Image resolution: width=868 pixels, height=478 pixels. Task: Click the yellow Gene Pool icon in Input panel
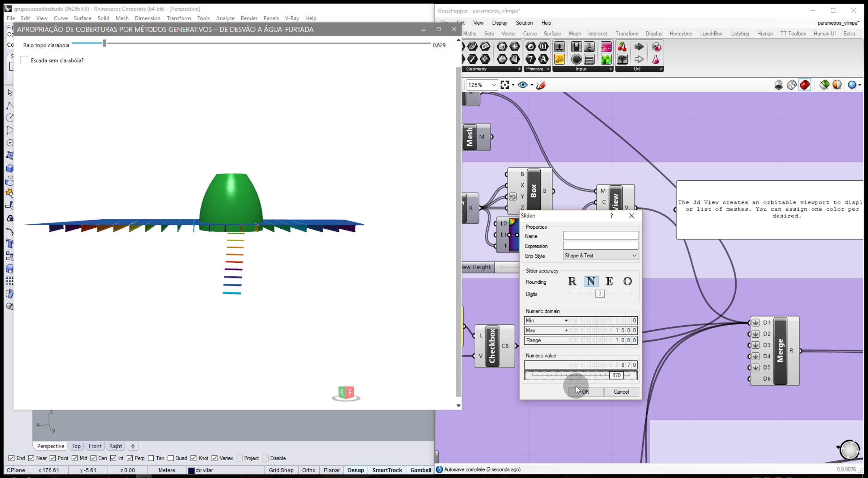click(559, 59)
